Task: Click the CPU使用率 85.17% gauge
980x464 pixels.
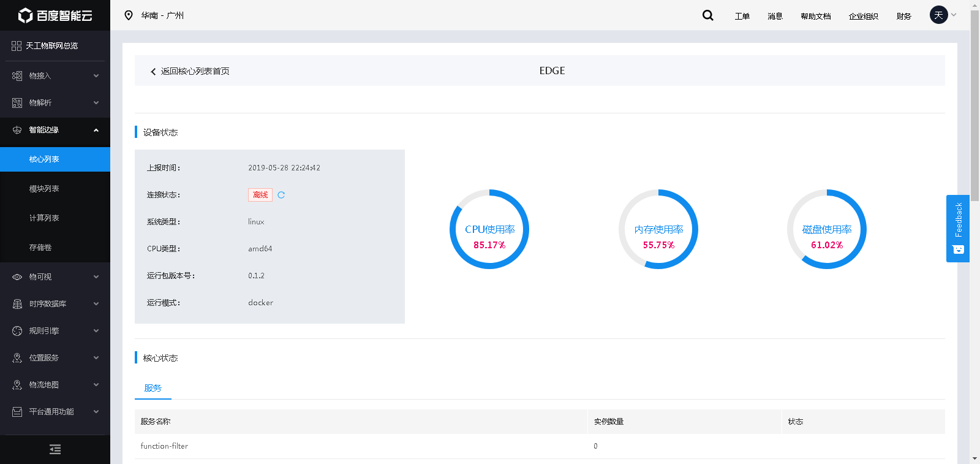Action: [x=489, y=229]
